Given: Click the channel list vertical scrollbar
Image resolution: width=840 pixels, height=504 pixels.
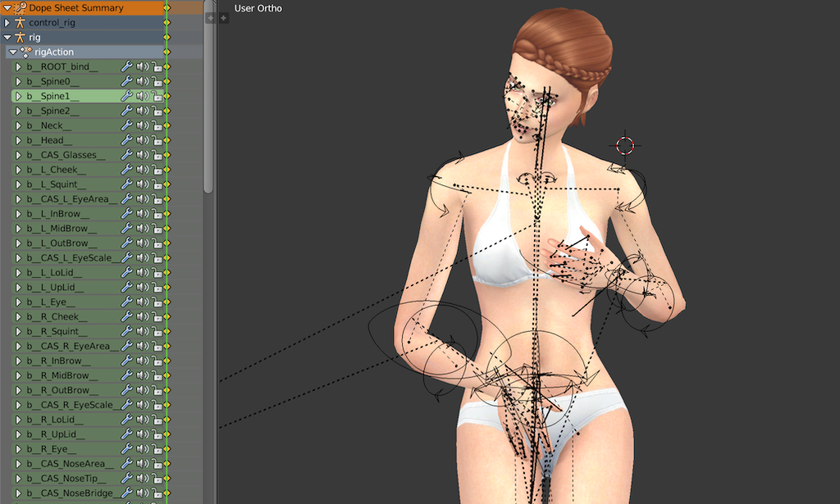Looking at the screenshot, I should 209,97.
